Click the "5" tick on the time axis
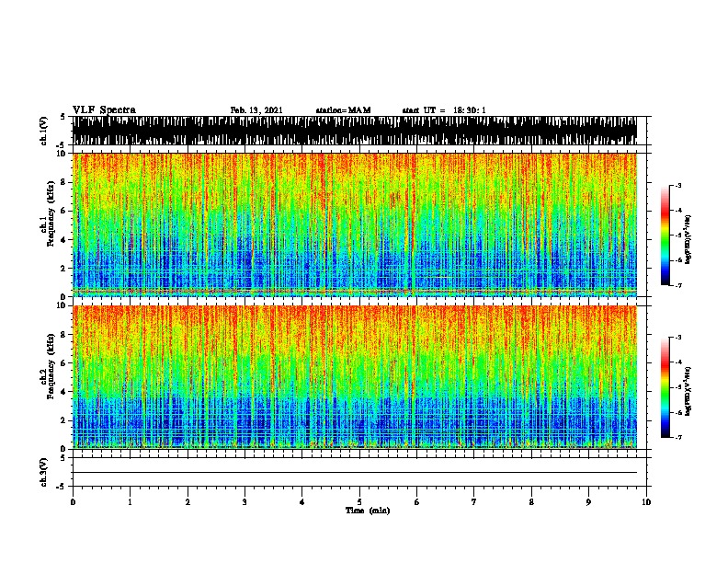Image resolution: width=728 pixels, height=563 pixels. click(359, 502)
